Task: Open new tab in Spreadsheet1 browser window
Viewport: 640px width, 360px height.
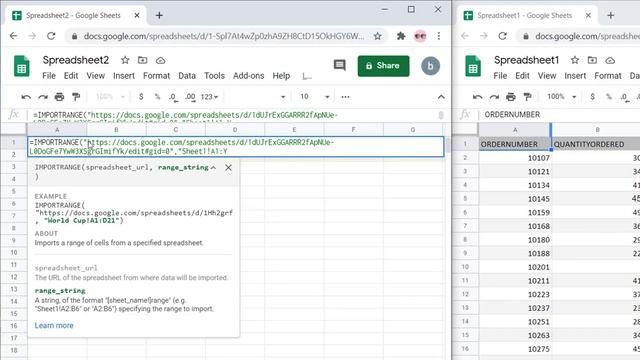Action: tap(611, 16)
